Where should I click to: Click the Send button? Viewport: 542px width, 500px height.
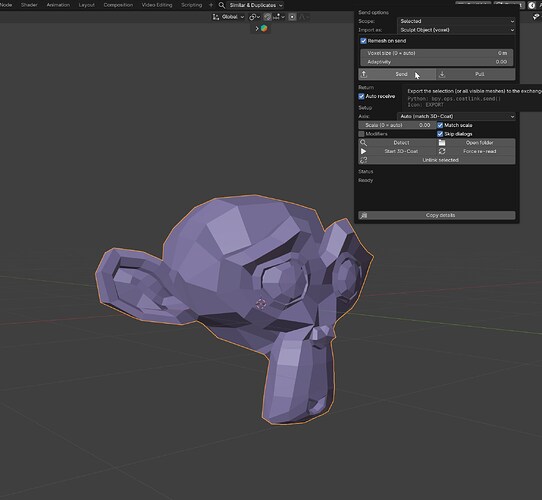397,74
